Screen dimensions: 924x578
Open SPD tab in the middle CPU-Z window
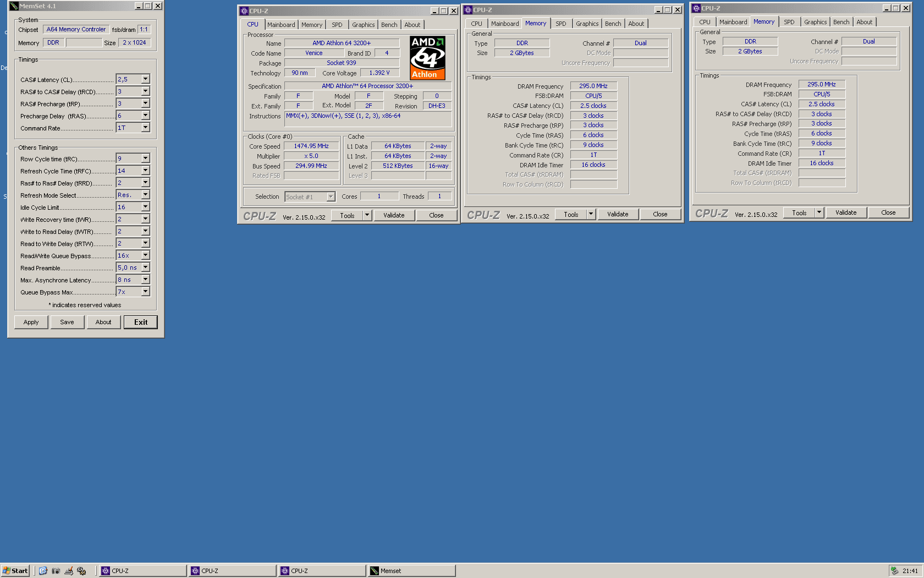tap(561, 24)
